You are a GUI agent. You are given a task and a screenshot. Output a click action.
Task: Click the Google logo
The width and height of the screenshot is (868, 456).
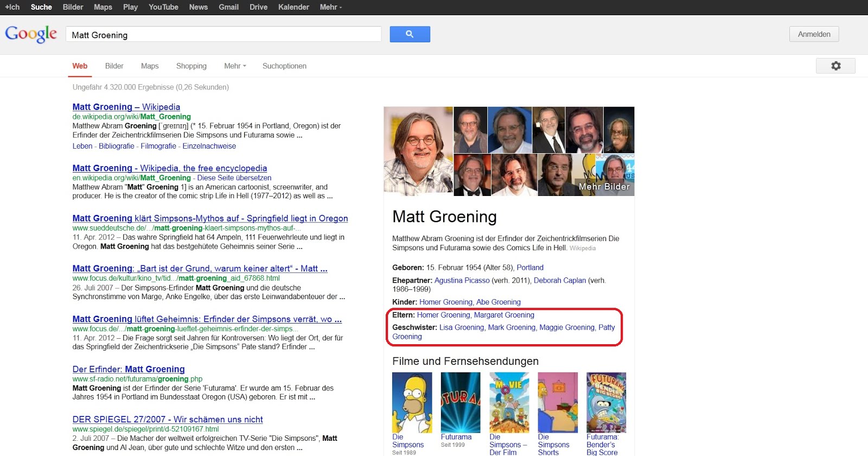point(31,34)
